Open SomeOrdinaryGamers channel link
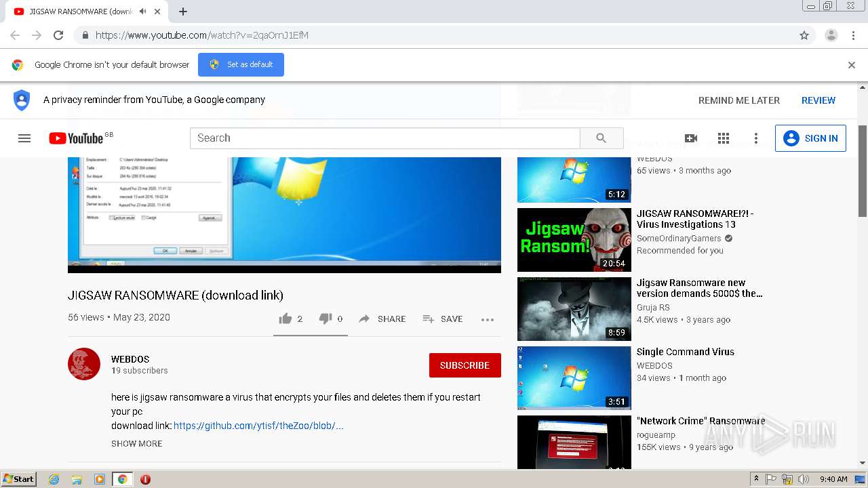This screenshot has height=488, width=868. pyautogui.click(x=679, y=239)
